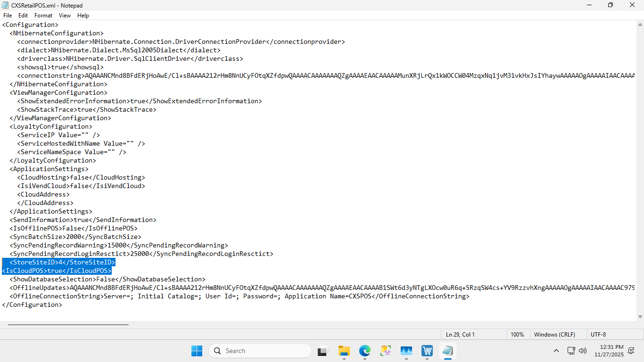Viewport: 644px width, 362px height.
Task: Open the Format menu
Action: pos(43,16)
